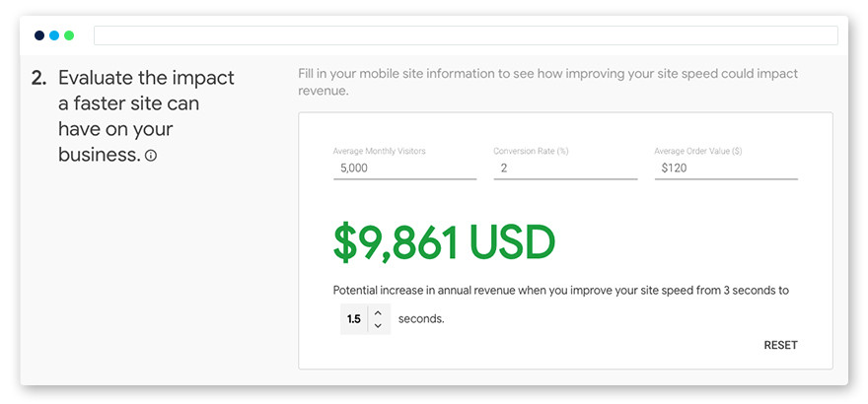Focus the Average Monthly Visitors field
Image resolution: width=868 pixels, height=404 pixels.
click(404, 168)
